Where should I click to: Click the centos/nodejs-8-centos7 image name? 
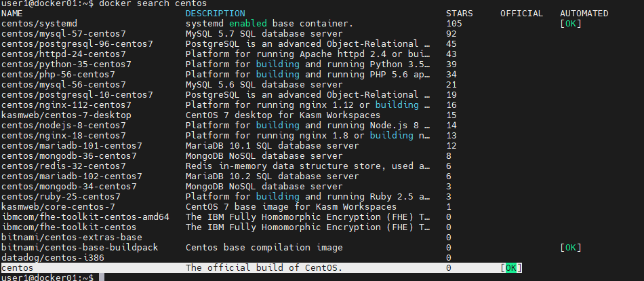pos(64,126)
